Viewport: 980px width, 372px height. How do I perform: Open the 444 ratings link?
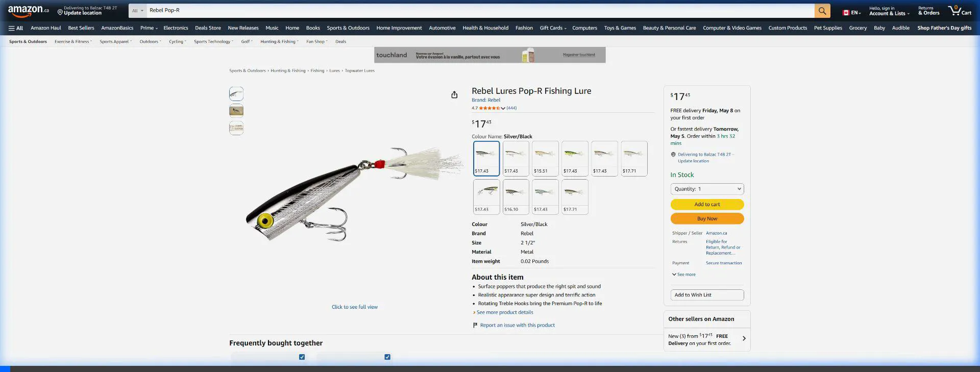[x=511, y=108]
